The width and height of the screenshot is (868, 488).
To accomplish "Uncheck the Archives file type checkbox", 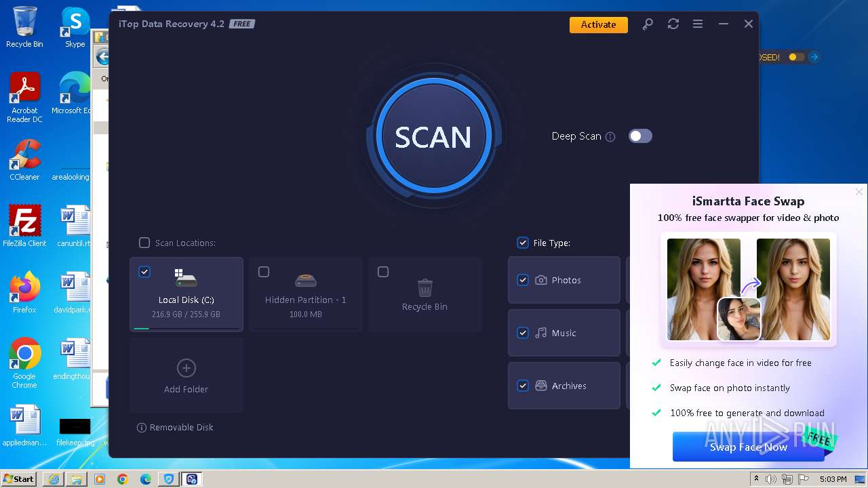I will click(522, 386).
